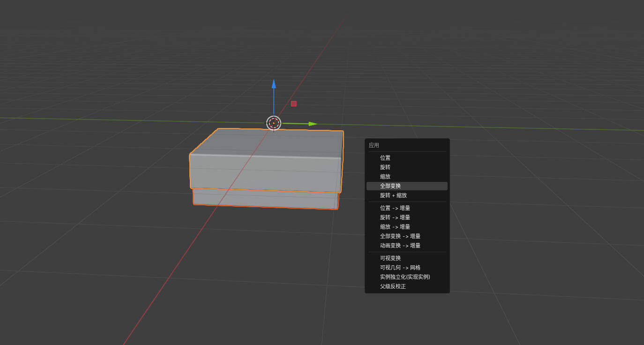Apply 可视变换 (visual transform)
The width and height of the screenshot is (644, 345).
pyautogui.click(x=407, y=258)
